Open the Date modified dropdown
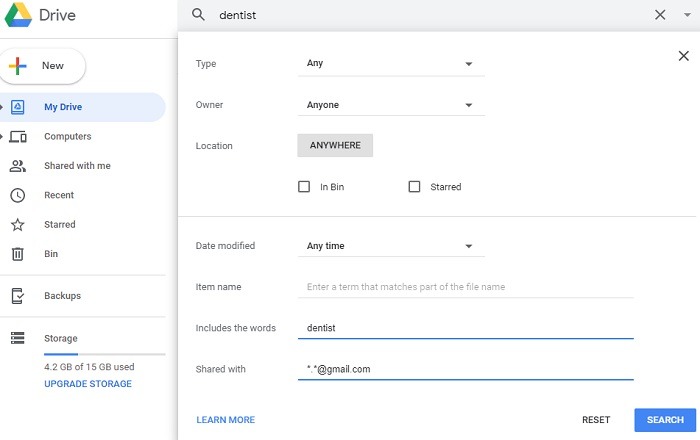 click(391, 246)
